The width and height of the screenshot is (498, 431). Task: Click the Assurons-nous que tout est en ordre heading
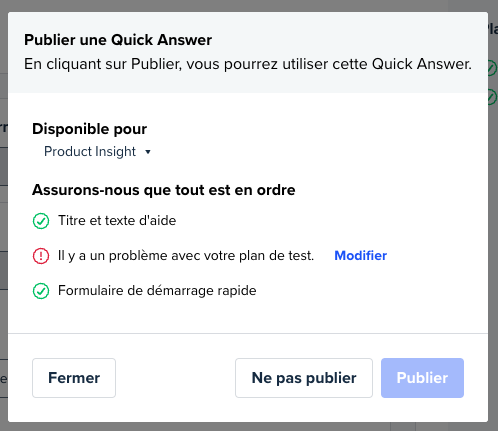pos(163,190)
